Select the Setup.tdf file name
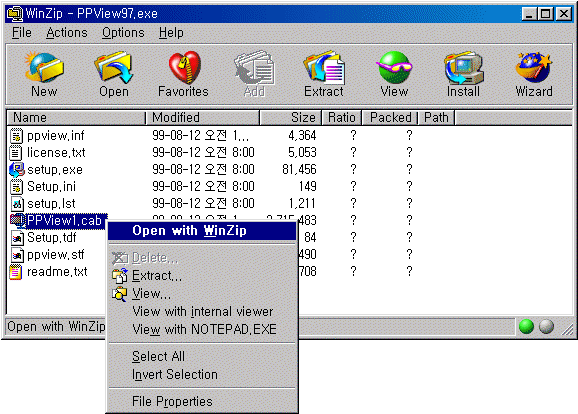 (52, 238)
